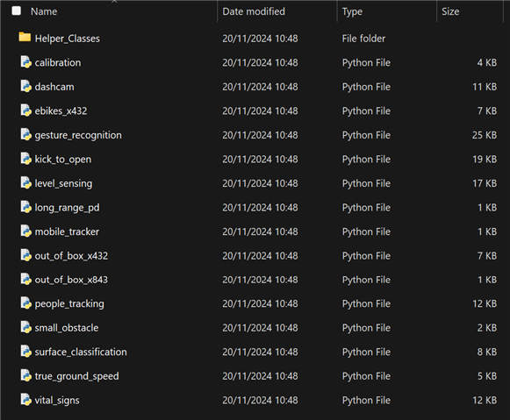This screenshot has width=510, height=420.
Task: Click the out_of_box_x843 file name
Action: (71, 280)
